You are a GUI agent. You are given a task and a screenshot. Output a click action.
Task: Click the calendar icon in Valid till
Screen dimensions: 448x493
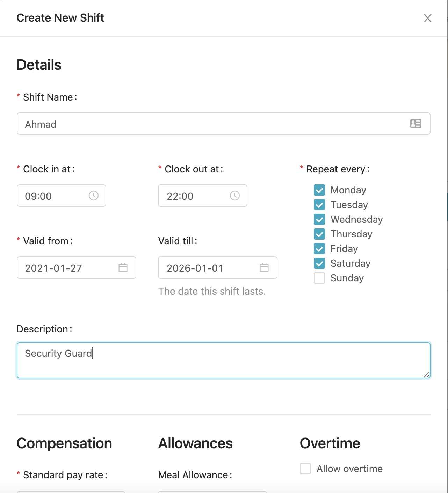(x=264, y=267)
